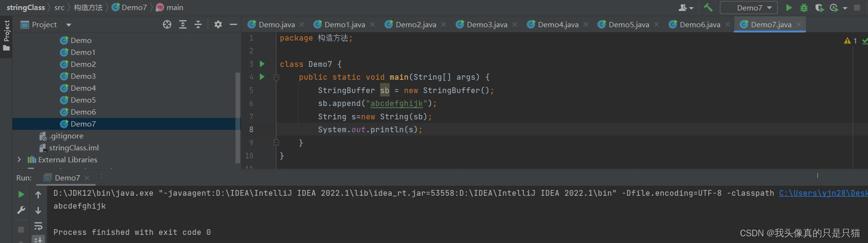Image resolution: width=868 pixels, height=243 pixels.
Task: Click the up stack trace arrow
Action: pos(38,194)
